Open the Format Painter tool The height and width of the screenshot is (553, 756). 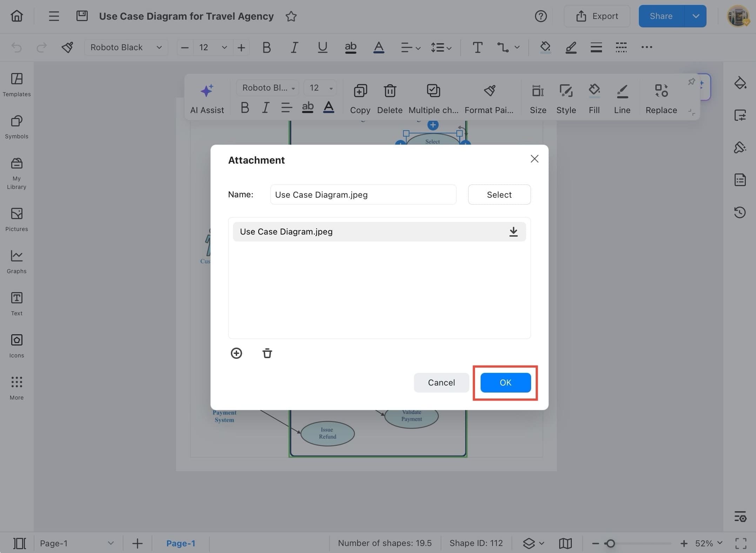[x=489, y=98]
